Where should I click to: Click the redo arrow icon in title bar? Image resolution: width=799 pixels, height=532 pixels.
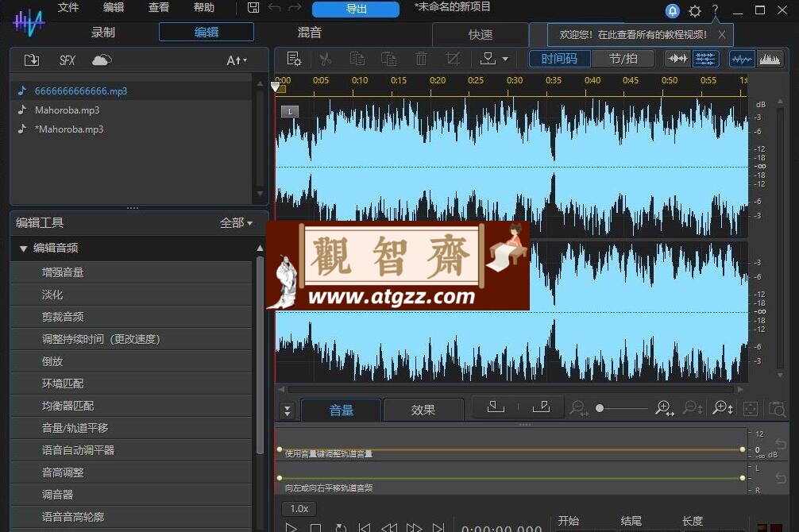[295, 8]
